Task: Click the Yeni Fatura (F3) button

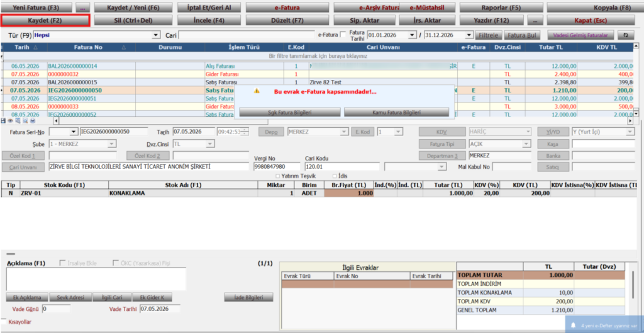Action: click(x=36, y=8)
